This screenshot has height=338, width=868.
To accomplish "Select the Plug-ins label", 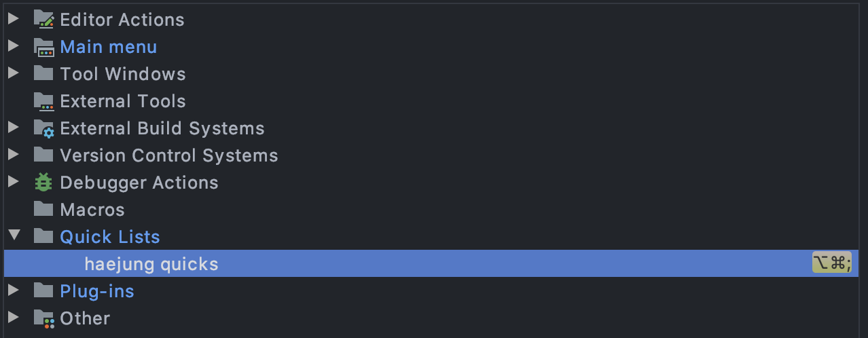I will pos(97,291).
